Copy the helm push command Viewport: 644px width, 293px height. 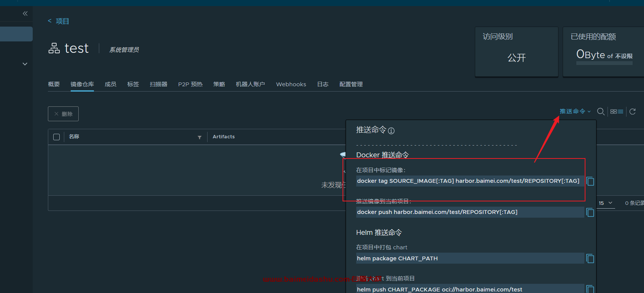pos(590,289)
